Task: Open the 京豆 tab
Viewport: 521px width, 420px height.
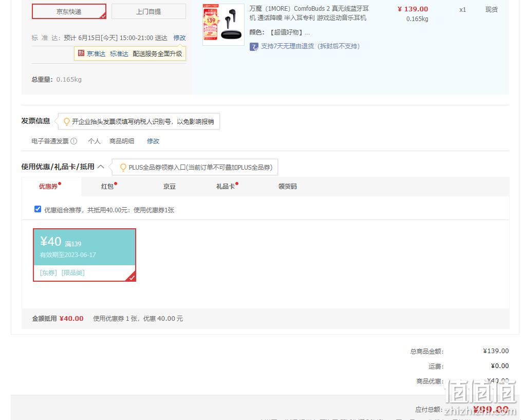Action: [x=170, y=187]
